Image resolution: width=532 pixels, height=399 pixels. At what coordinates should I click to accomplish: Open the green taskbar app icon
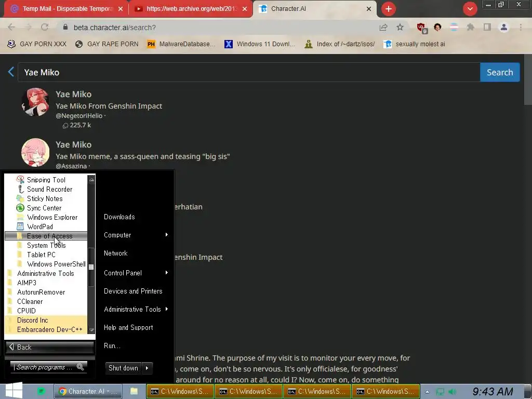click(41, 391)
